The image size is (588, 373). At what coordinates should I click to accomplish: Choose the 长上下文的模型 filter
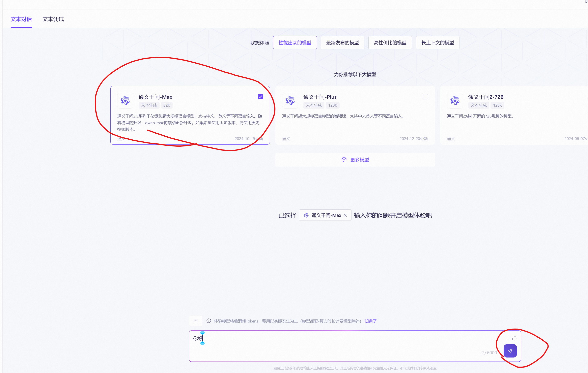[x=437, y=43]
